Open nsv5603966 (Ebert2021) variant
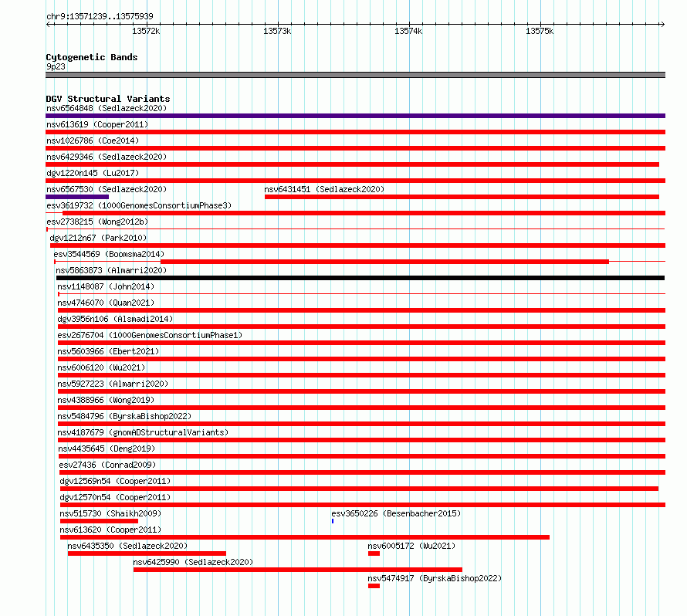687x616 pixels. 108,351
